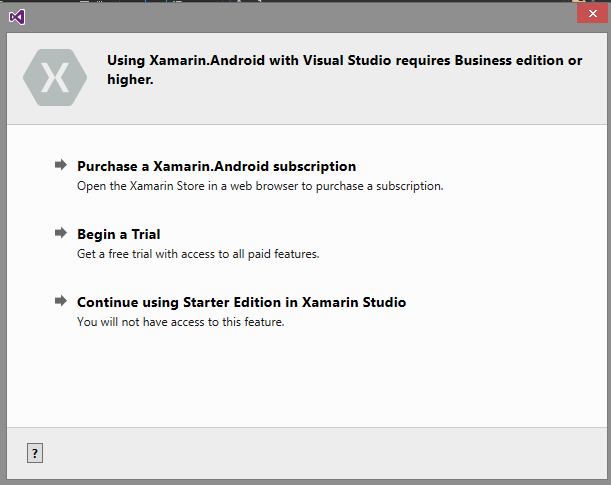
Task: Click 'Open the Xamarin Store' description text
Action: click(x=260, y=186)
